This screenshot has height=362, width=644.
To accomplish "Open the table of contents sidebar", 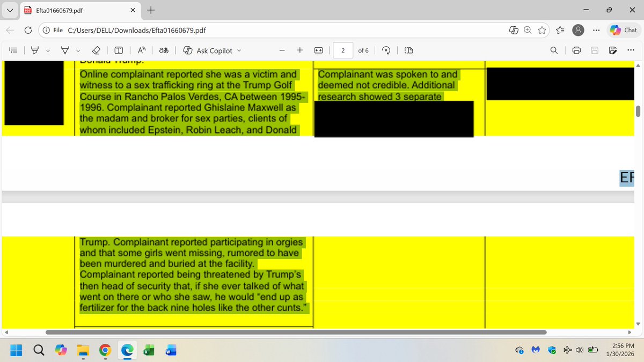I will tap(14, 50).
